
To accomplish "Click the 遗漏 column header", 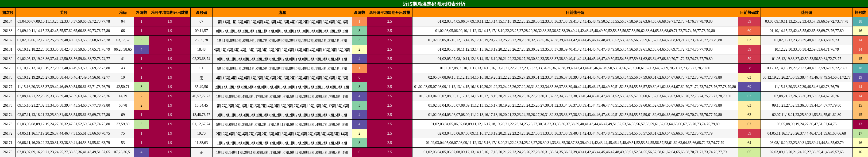I will pos(282,13).
